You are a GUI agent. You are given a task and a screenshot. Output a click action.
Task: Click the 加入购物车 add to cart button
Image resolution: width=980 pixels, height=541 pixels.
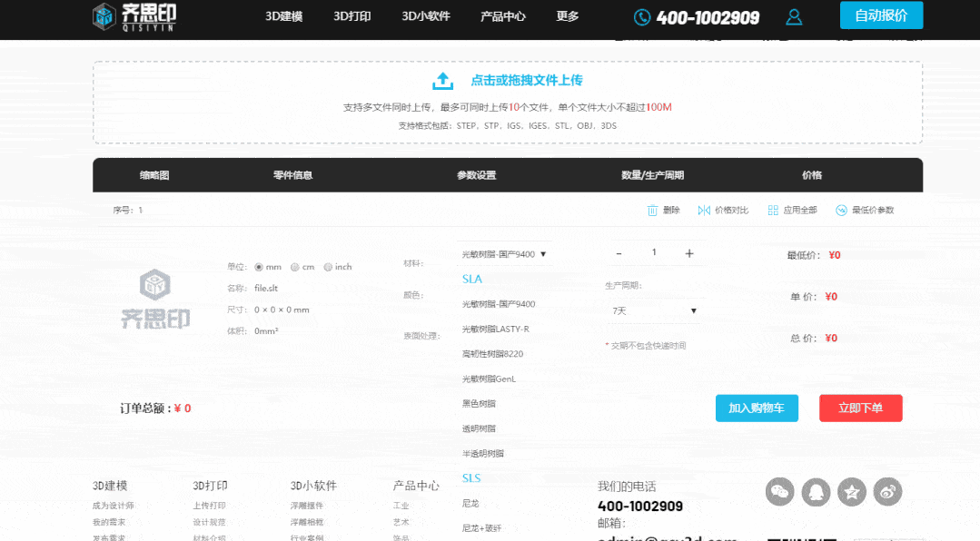click(x=756, y=408)
